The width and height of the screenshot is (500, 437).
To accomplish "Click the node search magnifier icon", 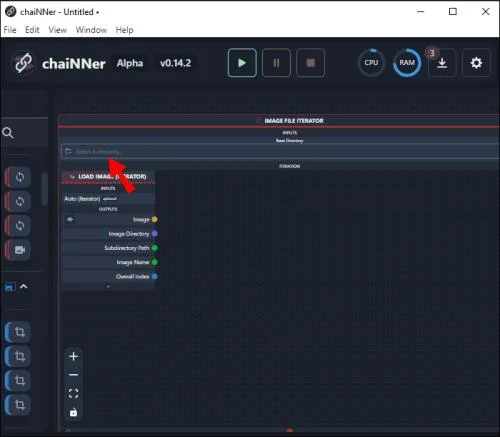I will coord(8,133).
